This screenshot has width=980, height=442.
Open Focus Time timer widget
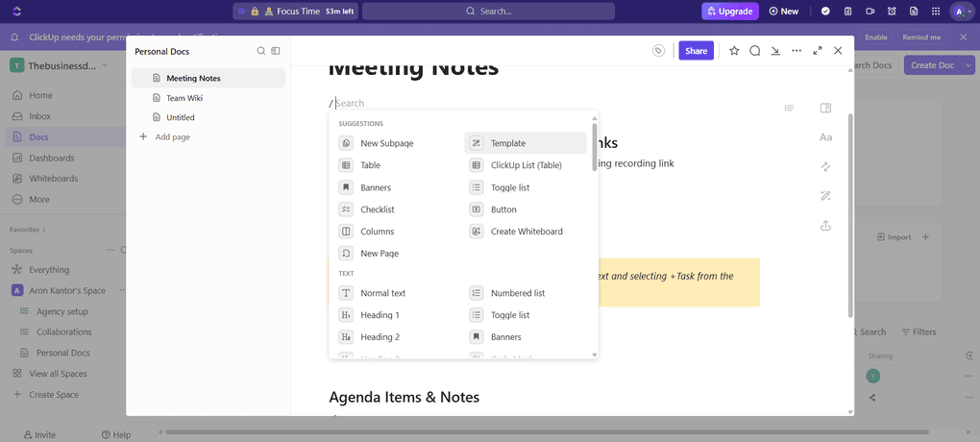click(296, 12)
